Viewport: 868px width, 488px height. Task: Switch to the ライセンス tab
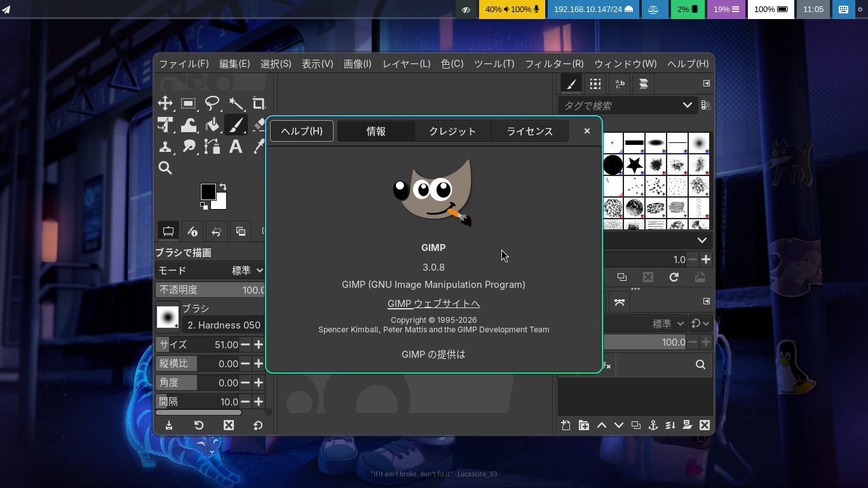(529, 131)
